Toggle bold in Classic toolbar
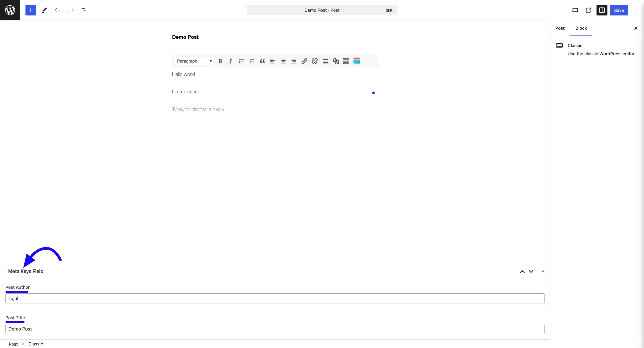This screenshot has width=644, height=348. tap(220, 61)
